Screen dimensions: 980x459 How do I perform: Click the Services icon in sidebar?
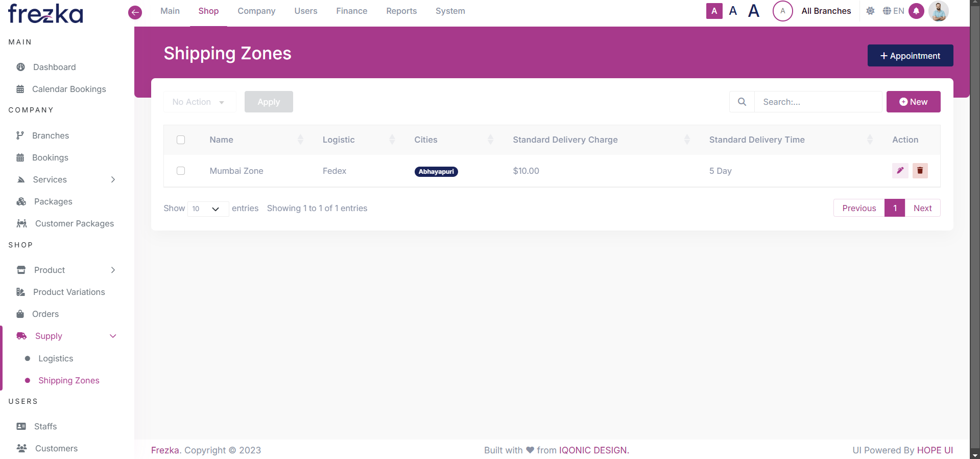(21, 179)
